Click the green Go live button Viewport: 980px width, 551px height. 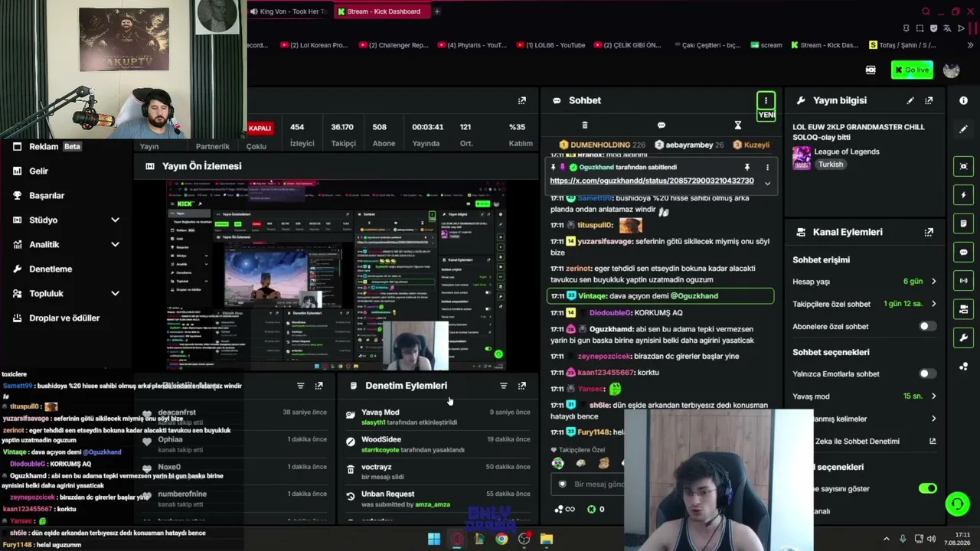912,70
